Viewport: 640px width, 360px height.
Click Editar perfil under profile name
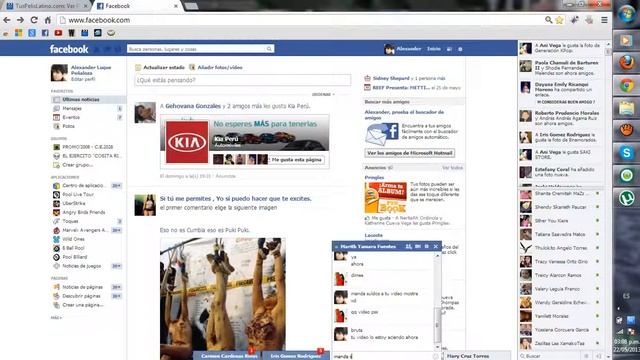pyautogui.click(x=83, y=79)
